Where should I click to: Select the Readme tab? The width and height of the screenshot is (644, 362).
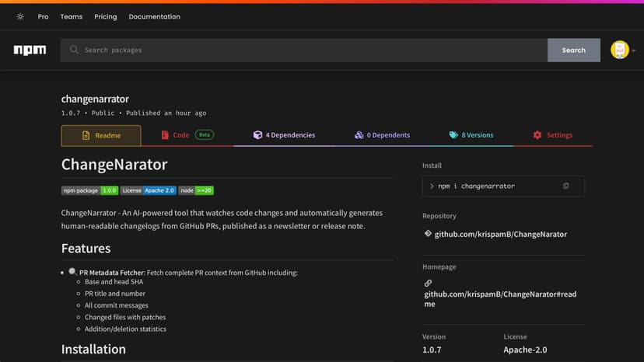click(101, 135)
